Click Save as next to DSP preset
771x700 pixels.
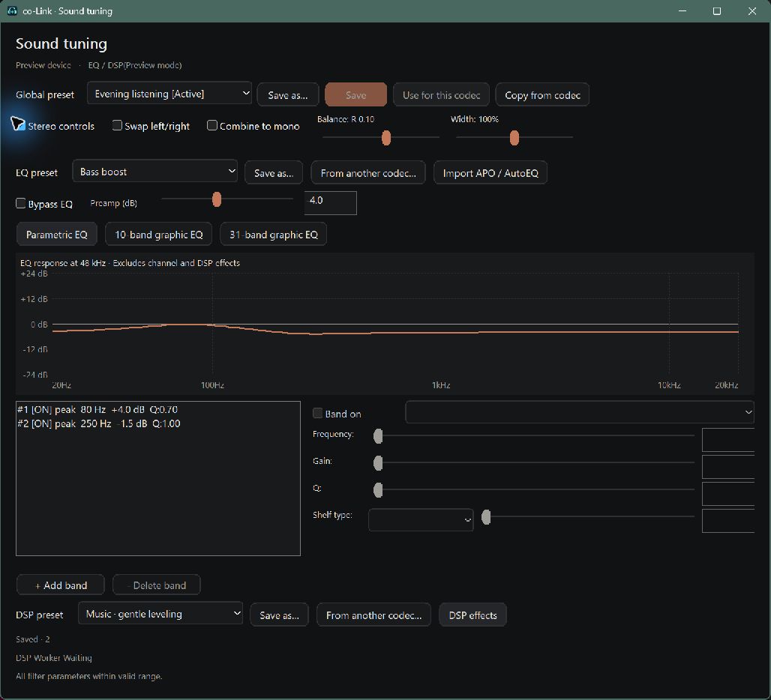279,615
